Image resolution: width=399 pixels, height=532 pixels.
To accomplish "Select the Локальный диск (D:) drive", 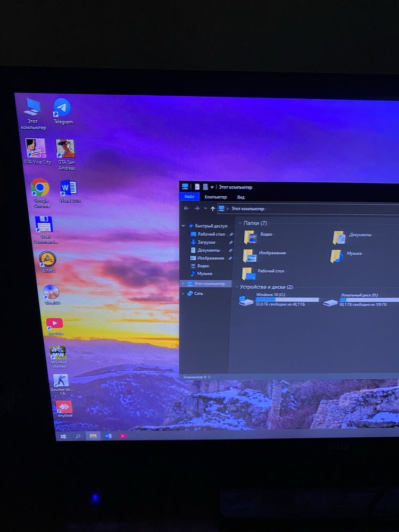I will pos(361,300).
